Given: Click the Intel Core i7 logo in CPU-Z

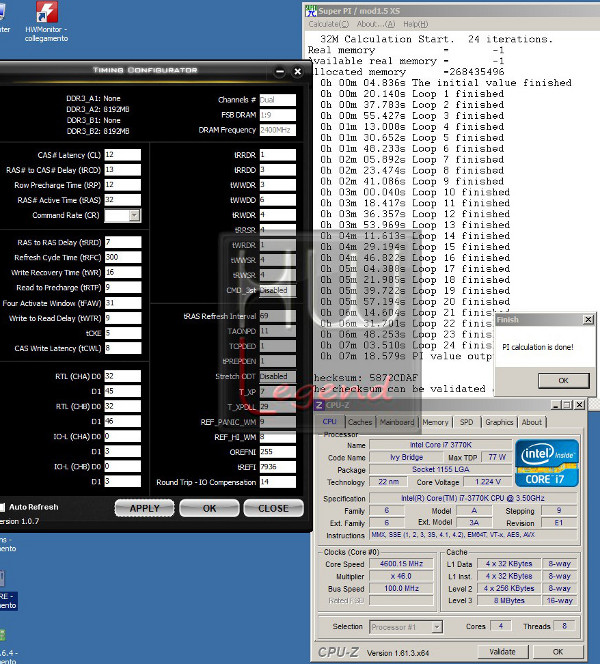Looking at the screenshot, I should coord(547,463).
